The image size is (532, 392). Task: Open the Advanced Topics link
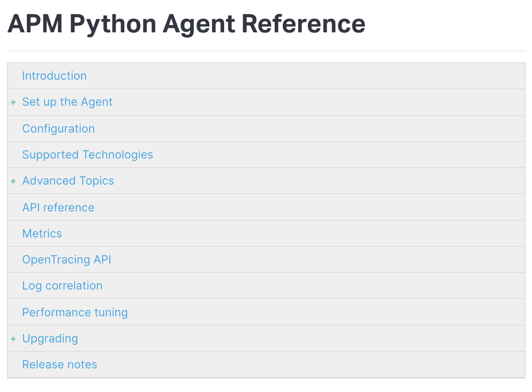click(x=68, y=181)
